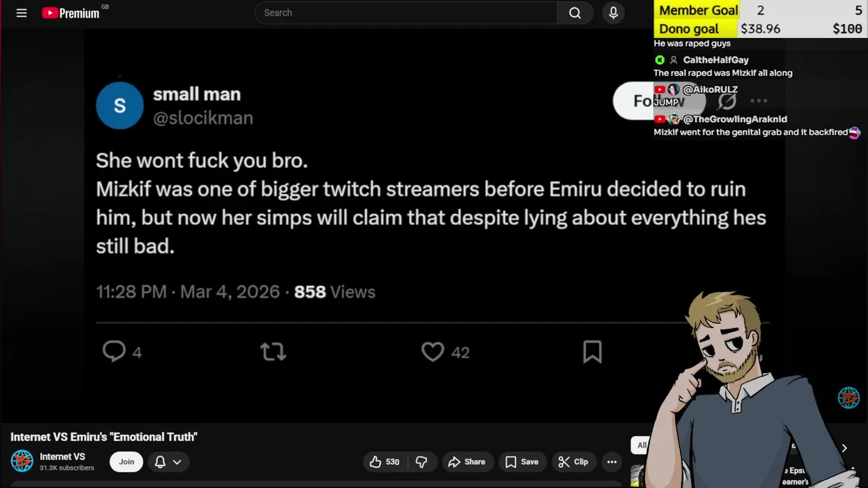868x488 pixels.
Task: Open the Internet VS channel name
Action: point(62,457)
